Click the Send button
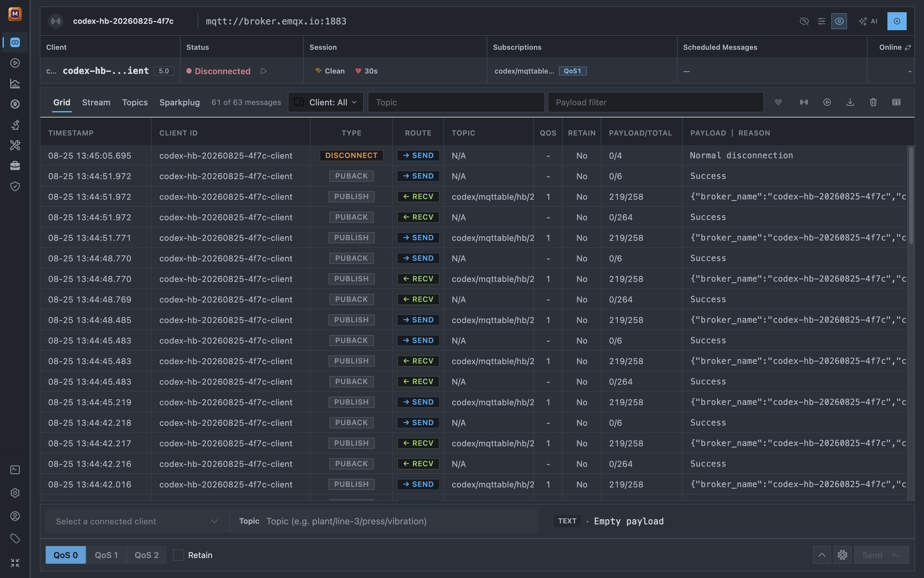The image size is (924, 578). pos(881,555)
